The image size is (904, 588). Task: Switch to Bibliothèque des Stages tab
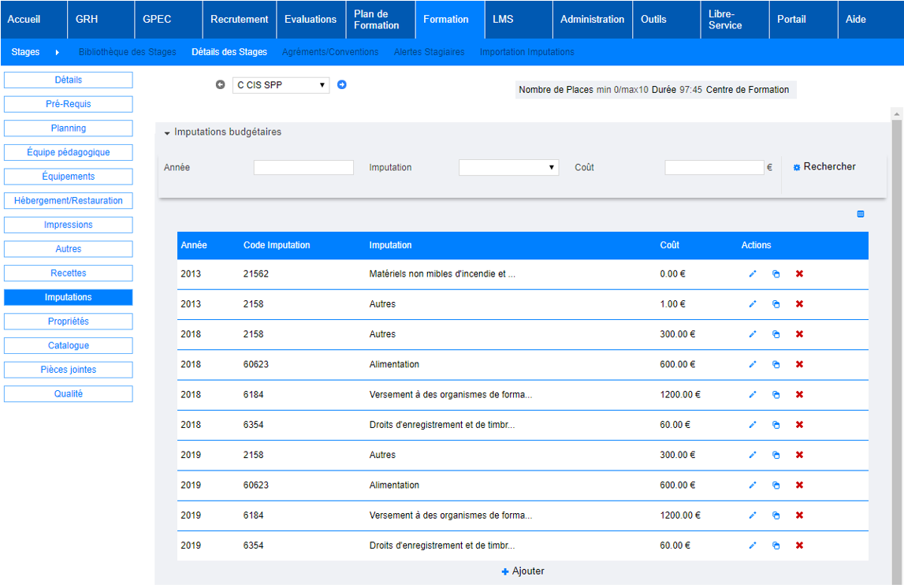(x=128, y=52)
